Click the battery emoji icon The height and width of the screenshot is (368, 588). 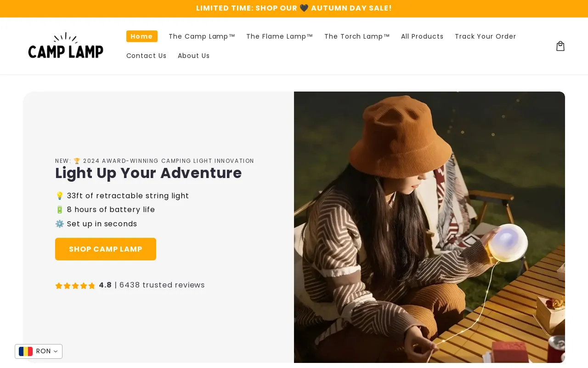[x=60, y=210]
